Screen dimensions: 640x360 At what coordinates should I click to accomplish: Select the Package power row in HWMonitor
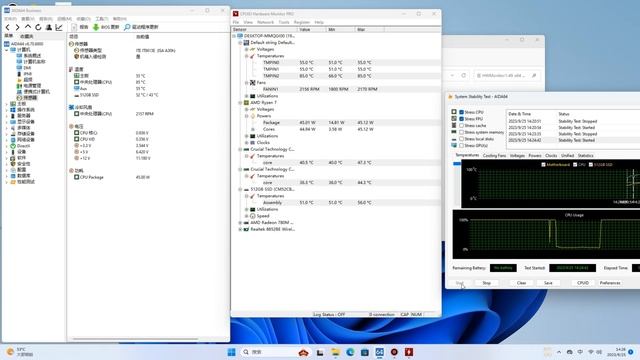coord(337,123)
